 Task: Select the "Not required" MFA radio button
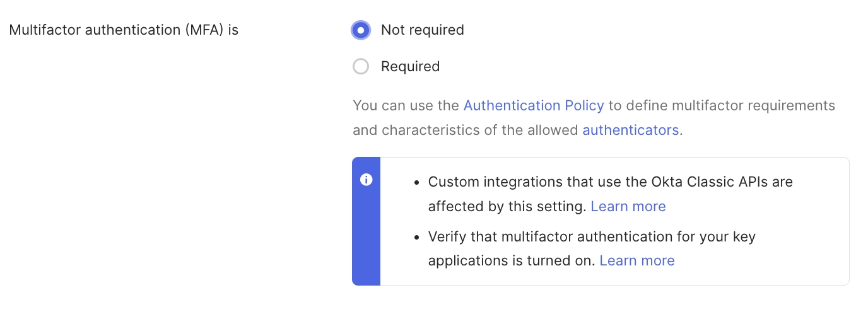360,30
